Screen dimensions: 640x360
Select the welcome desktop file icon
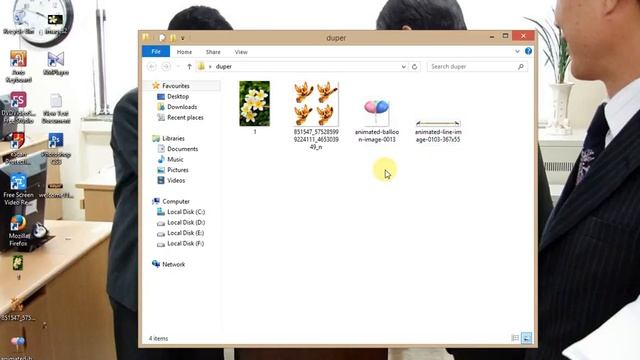56,191
